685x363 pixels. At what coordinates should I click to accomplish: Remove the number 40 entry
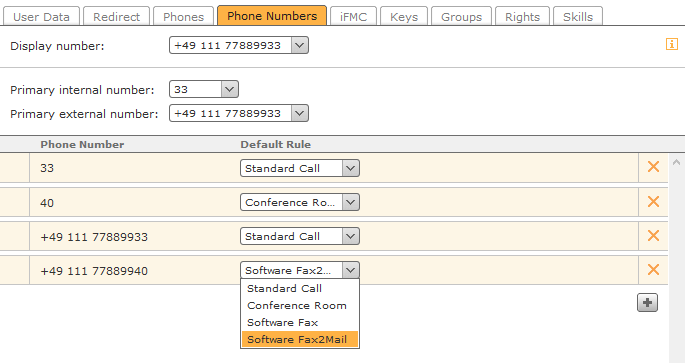tap(653, 201)
